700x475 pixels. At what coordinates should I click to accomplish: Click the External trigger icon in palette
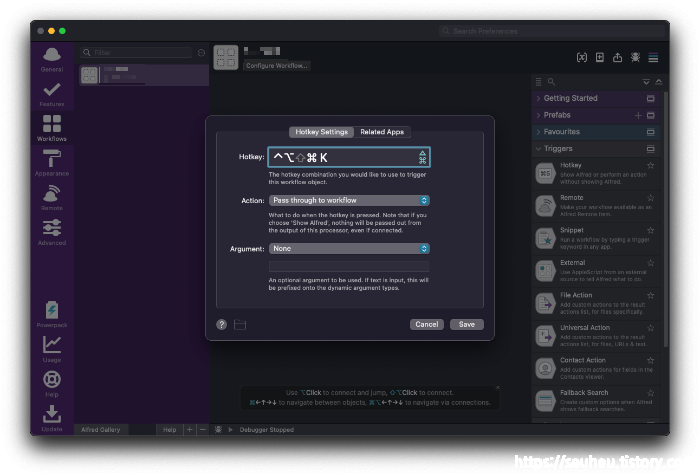coord(545,271)
